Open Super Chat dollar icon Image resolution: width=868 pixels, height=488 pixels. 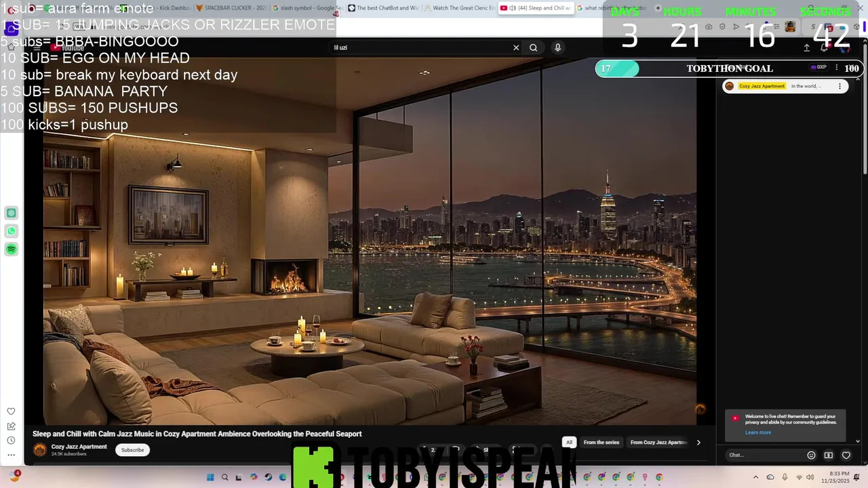point(829,455)
